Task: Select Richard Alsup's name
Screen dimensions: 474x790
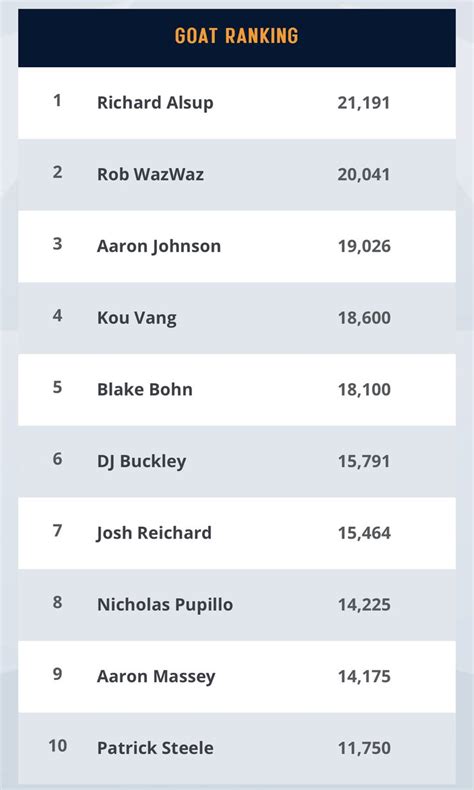Action: click(x=155, y=103)
